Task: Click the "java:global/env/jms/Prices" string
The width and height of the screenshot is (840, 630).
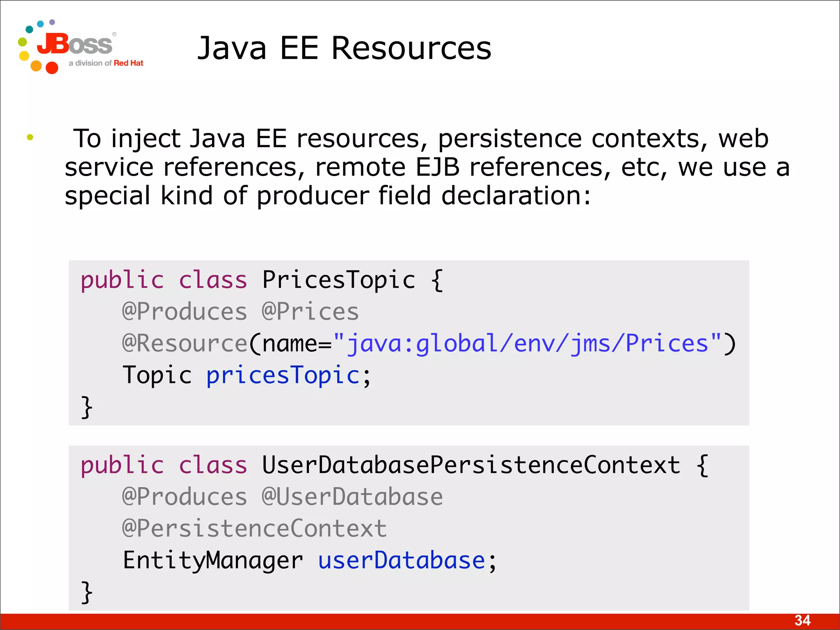Action: [527, 344]
